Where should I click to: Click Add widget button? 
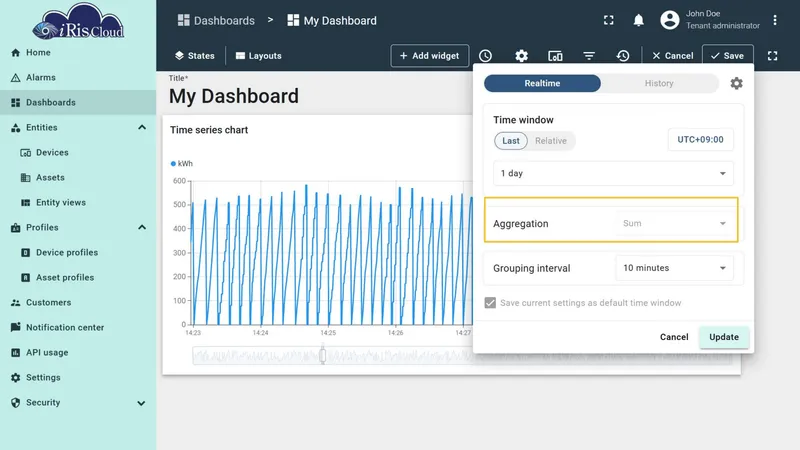click(x=430, y=56)
